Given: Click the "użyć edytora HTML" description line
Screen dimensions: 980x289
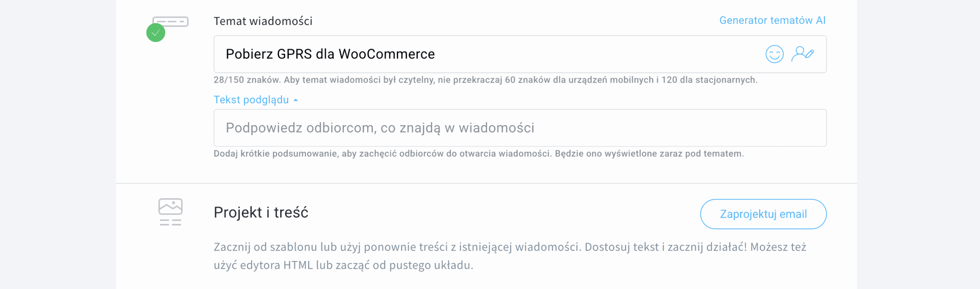Looking at the screenshot, I should click(343, 265).
